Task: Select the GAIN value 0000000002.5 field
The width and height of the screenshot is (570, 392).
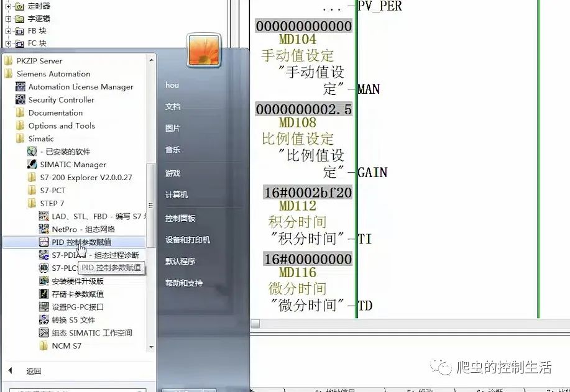Action: point(304,109)
